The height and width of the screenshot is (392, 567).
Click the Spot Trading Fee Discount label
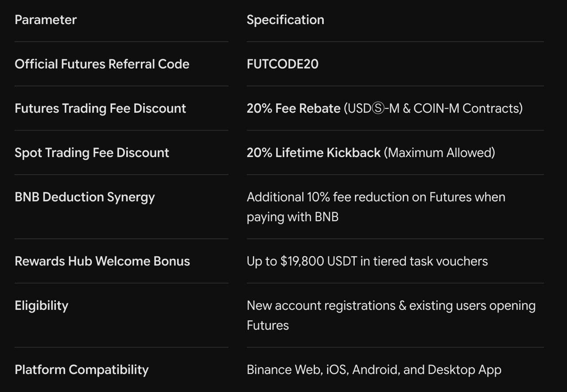point(92,153)
